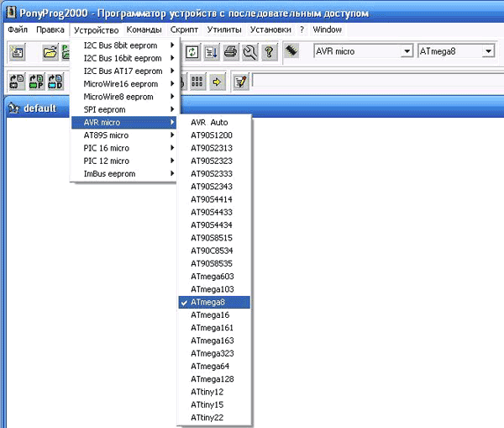The width and height of the screenshot is (504, 428).
Task: Click the Read all device icon
Action: (17, 82)
